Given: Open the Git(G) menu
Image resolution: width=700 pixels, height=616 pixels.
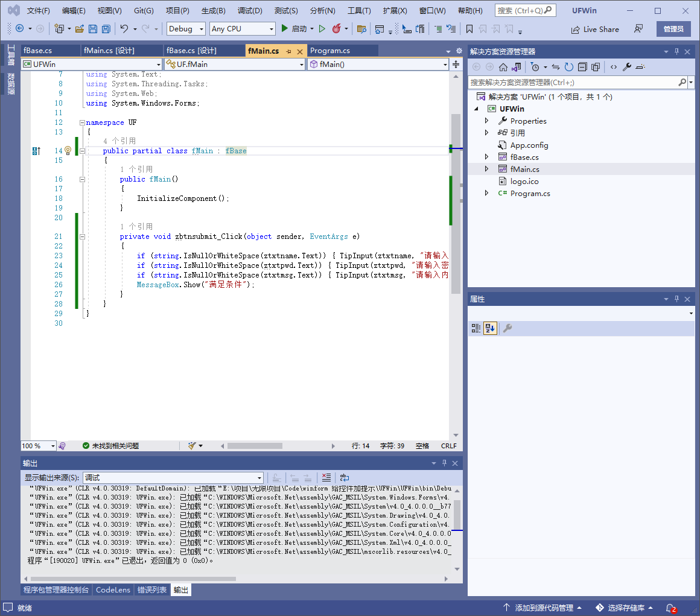Looking at the screenshot, I should point(144,11).
